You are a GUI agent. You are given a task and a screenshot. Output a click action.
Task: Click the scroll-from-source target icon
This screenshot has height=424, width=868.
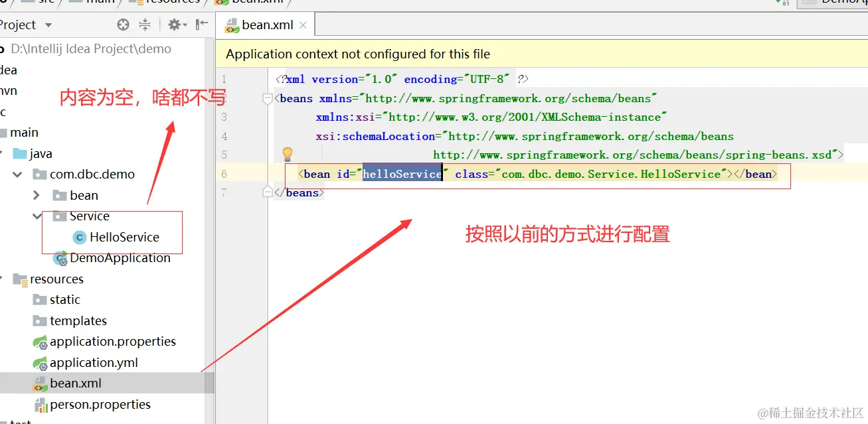(x=123, y=25)
